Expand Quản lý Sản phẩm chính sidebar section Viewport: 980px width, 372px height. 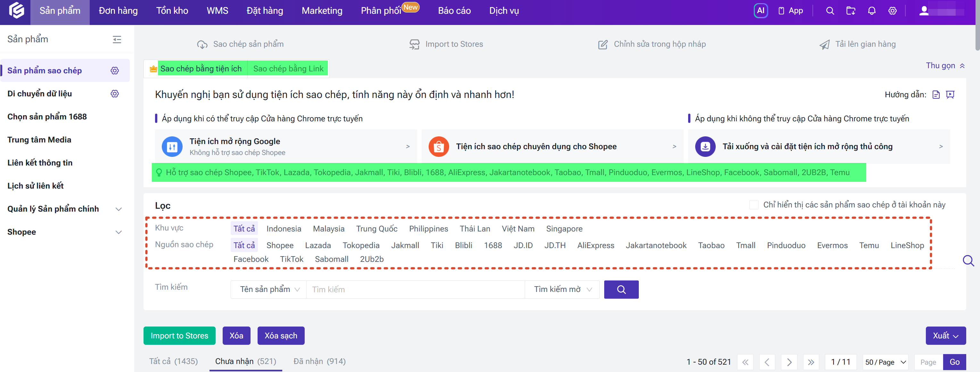click(x=118, y=209)
